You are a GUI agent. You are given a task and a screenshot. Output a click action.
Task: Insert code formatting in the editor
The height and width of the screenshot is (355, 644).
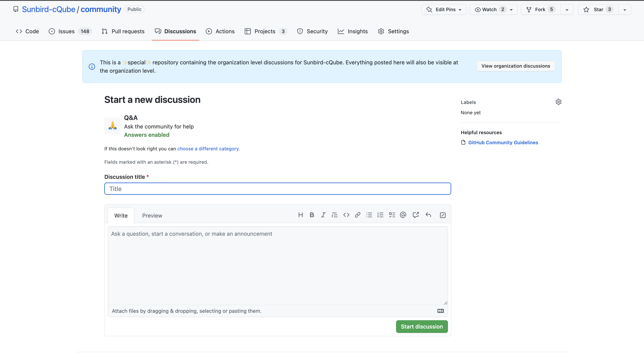[346, 215]
